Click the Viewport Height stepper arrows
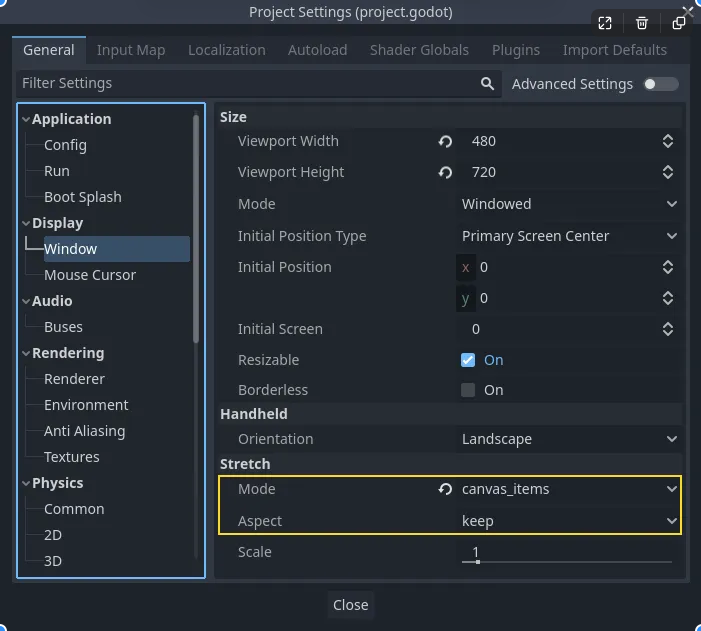The image size is (701, 631). [x=668, y=172]
